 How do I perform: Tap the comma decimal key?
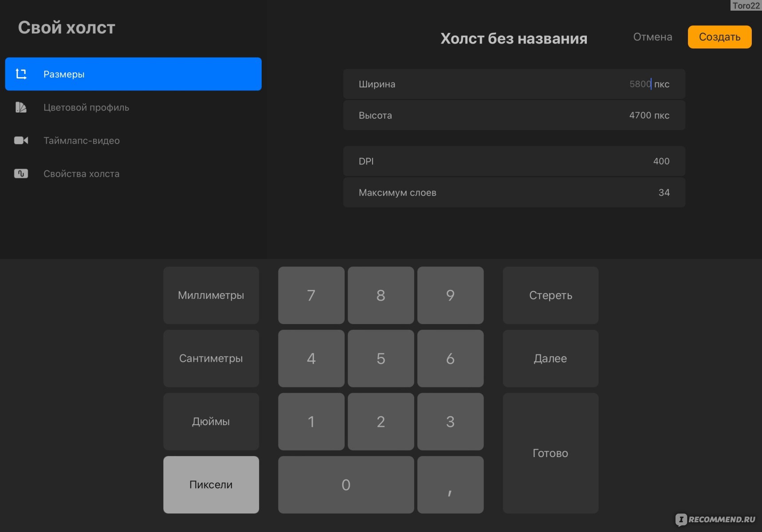point(451,485)
